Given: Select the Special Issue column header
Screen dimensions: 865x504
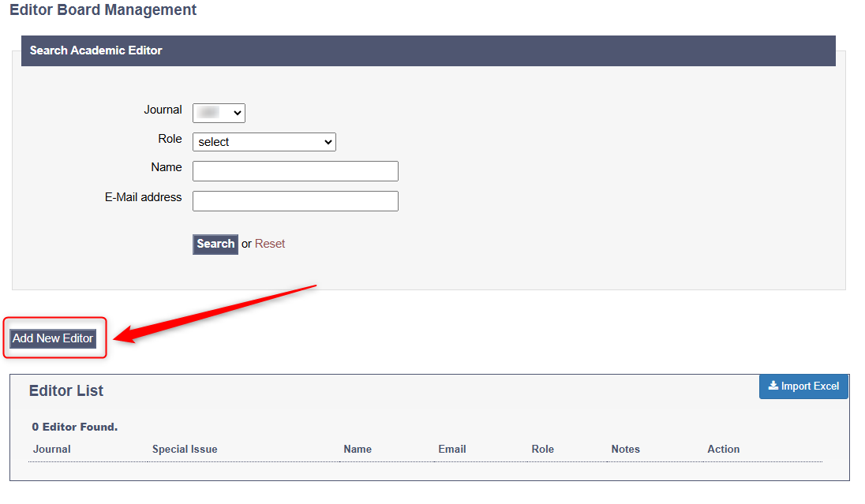Looking at the screenshot, I should tap(185, 449).
